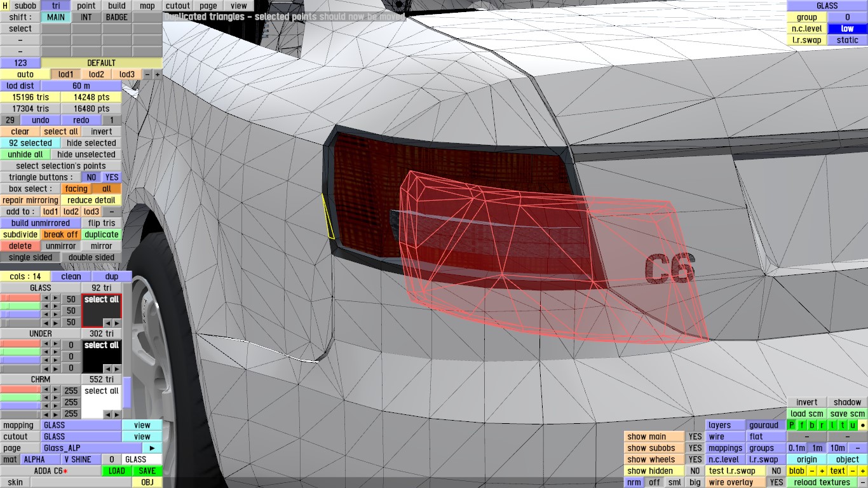Click left arrow inside the CHRM colour swatch
The height and width of the screenshot is (488, 868).
tap(107, 414)
